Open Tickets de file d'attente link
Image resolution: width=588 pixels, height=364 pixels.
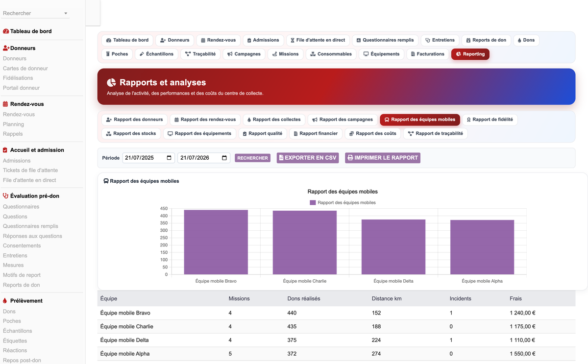click(30, 170)
